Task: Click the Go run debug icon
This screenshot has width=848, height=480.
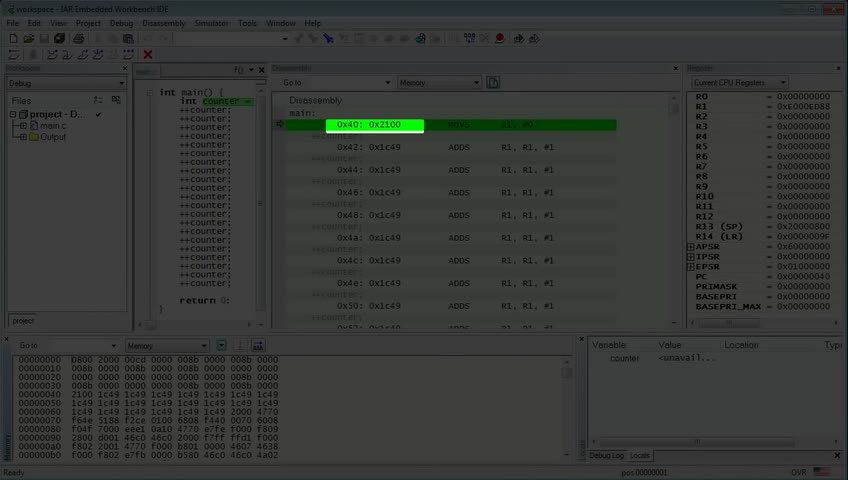Action: point(129,55)
